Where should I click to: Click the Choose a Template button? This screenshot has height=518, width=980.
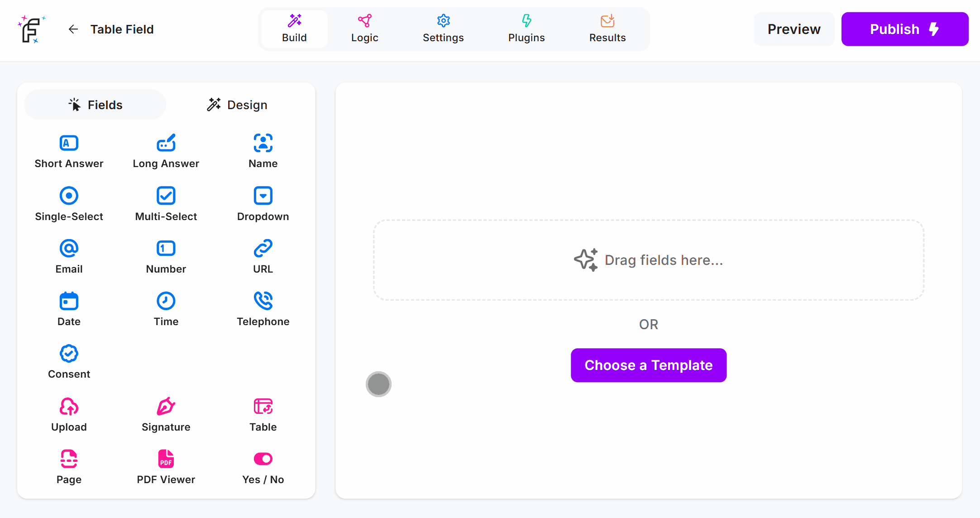click(648, 365)
